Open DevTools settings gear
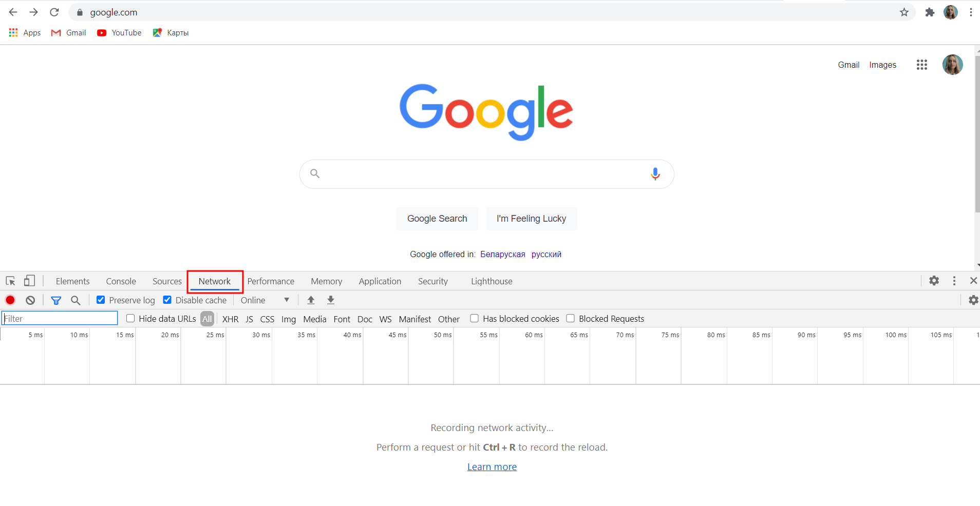The width and height of the screenshot is (980, 506). coord(934,281)
